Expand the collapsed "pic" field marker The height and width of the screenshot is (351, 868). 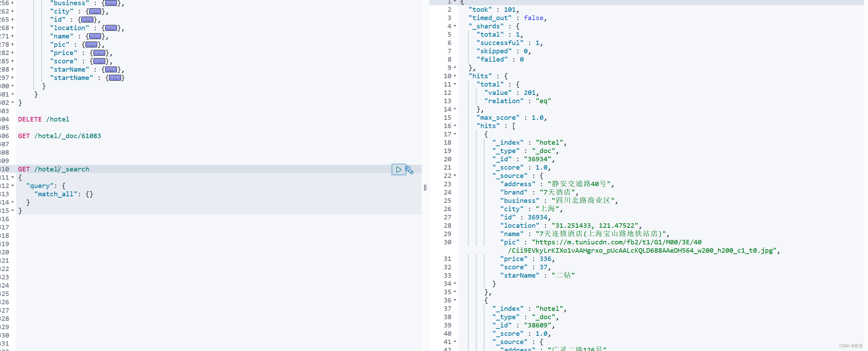click(x=91, y=45)
